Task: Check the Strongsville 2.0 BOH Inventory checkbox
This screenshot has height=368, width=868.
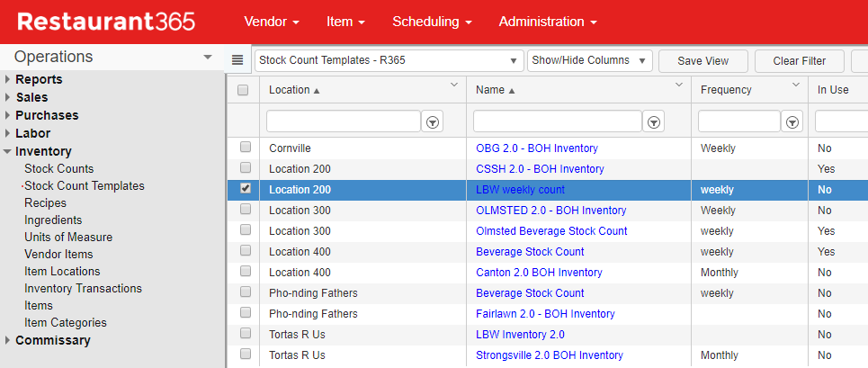Action: point(246,355)
